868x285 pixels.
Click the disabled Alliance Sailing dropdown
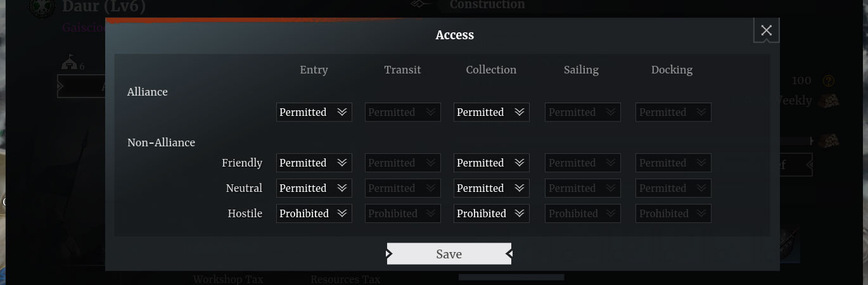(583, 112)
